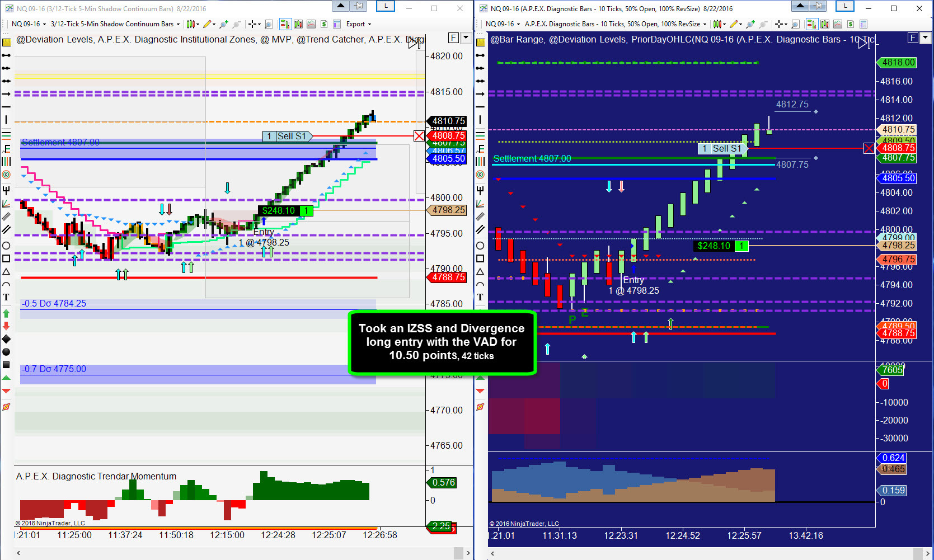Toggle the L link button on right chart

[845, 6]
